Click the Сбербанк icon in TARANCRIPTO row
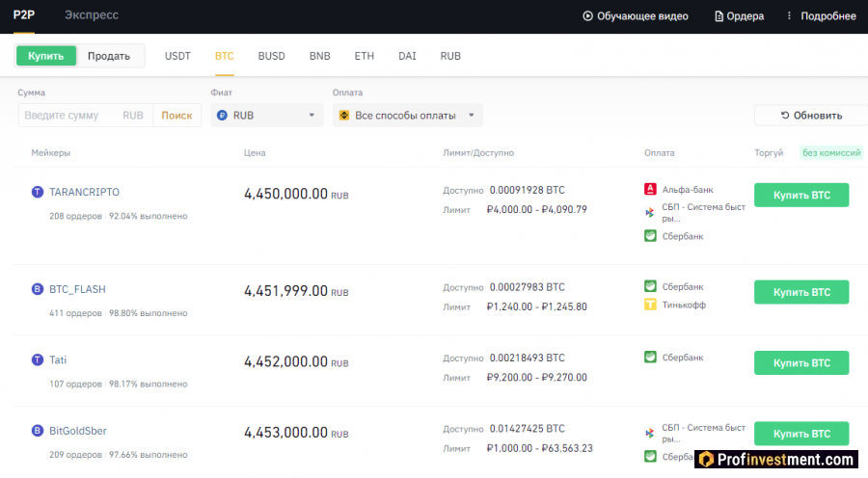Viewport: 868px width, 478px height. (650, 236)
